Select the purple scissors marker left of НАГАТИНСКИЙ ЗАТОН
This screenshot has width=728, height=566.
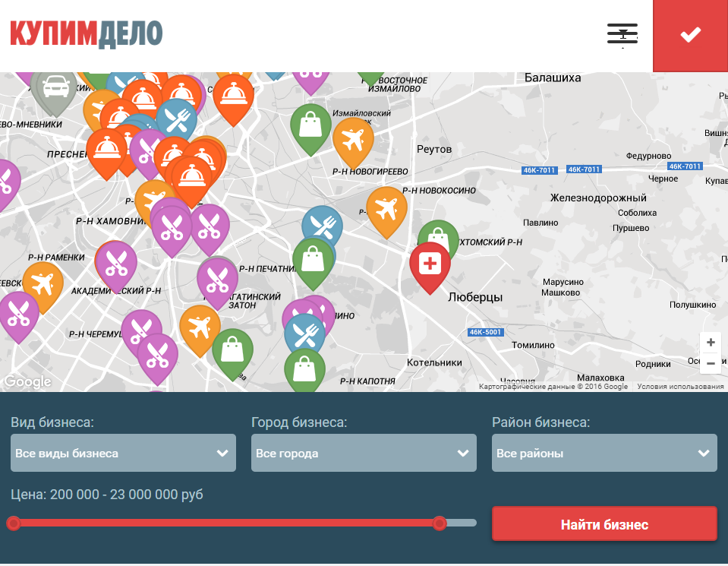click(x=217, y=280)
